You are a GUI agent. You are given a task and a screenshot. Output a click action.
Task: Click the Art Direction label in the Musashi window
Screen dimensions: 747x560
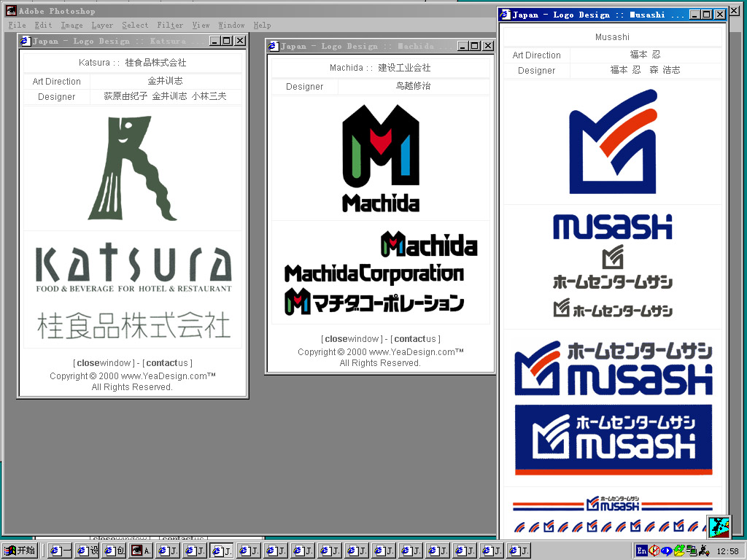(536, 55)
